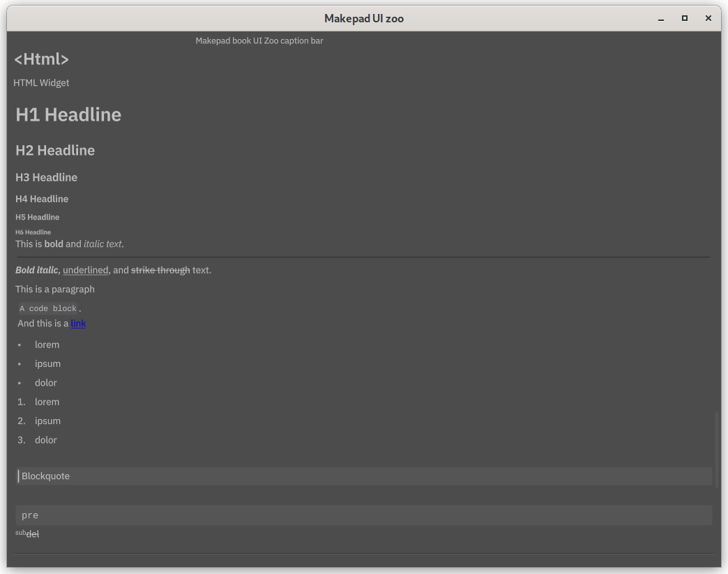Maximize the Makepad UI zoo window
The height and width of the screenshot is (574, 728).
[x=685, y=19]
